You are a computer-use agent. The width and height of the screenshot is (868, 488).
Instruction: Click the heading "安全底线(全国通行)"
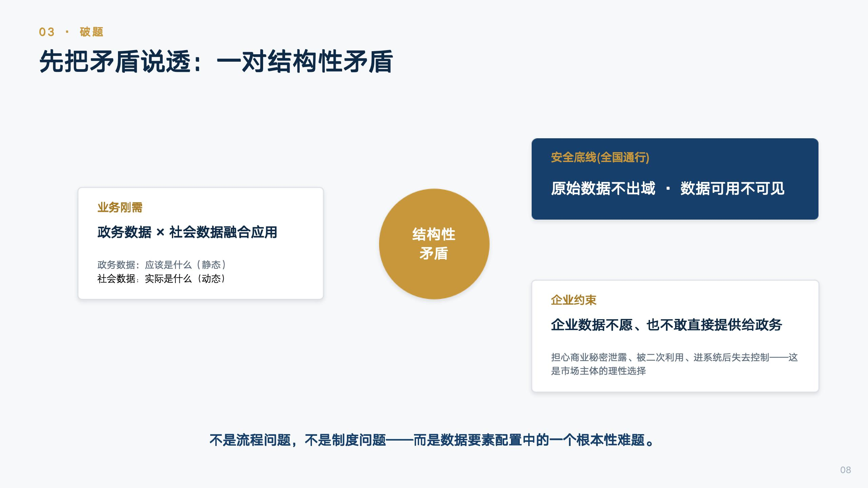tap(600, 157)
